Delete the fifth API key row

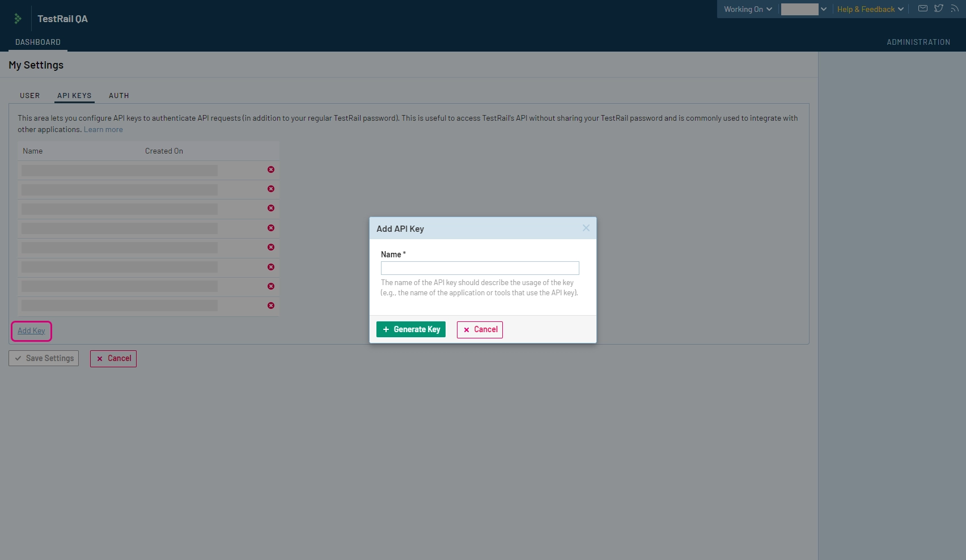click(271, 247)
